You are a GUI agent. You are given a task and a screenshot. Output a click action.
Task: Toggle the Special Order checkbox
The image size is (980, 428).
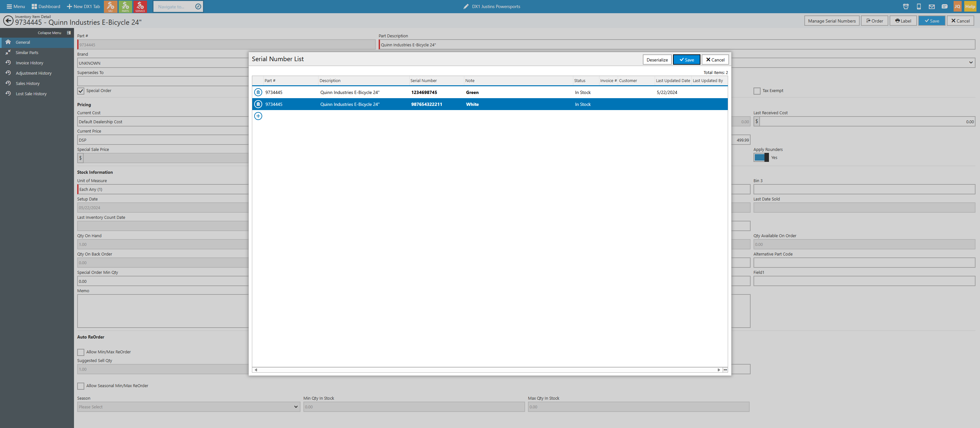(x=81, y=91)
